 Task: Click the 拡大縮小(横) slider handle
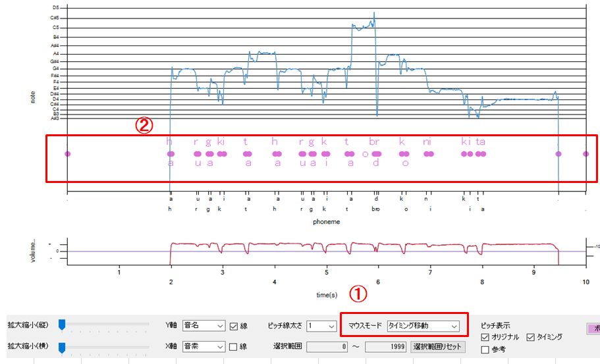pyautogui.click(x=62, y=346)
